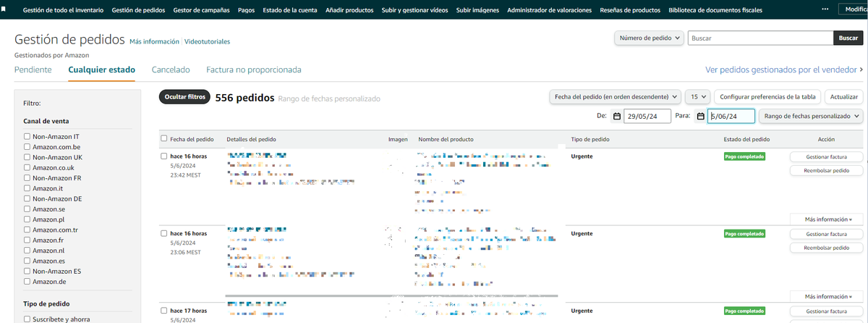Open Subir y gestionar vídeos

click(415, 10)
